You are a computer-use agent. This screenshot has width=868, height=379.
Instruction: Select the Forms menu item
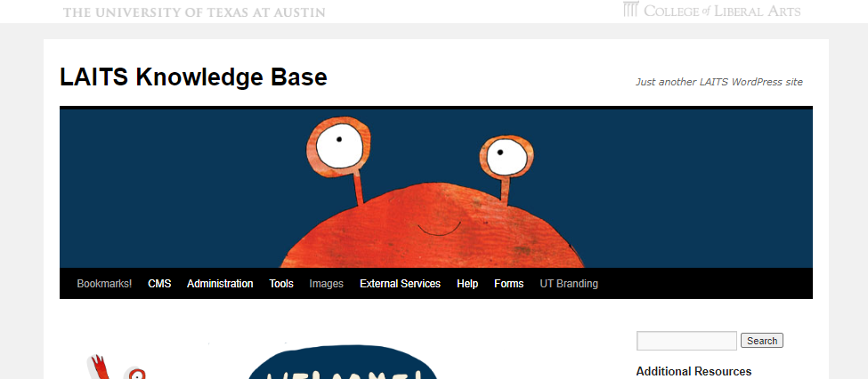coord(508,283)
